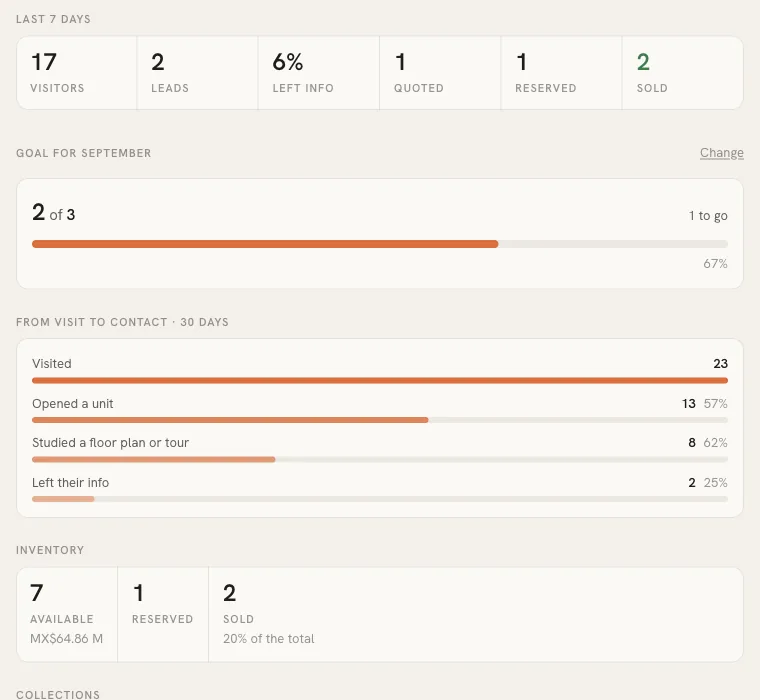Click '20% of the total' text
Image resolution: width=760 pixels, height=700 pixels.
(x=269, y=638)
